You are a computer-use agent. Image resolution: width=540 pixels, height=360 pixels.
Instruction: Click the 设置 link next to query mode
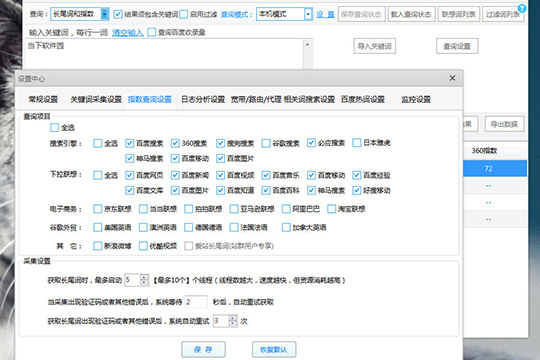click(325, 14)
